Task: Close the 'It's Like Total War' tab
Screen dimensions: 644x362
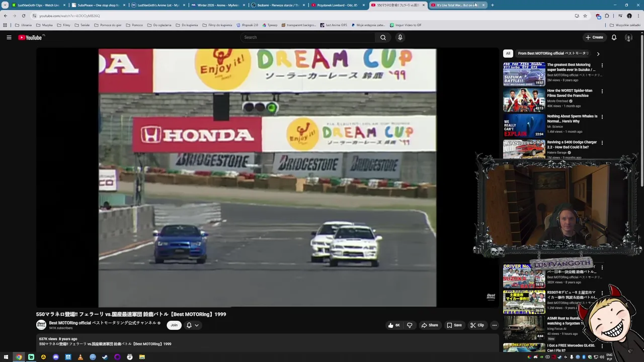Action: (484, 5)
